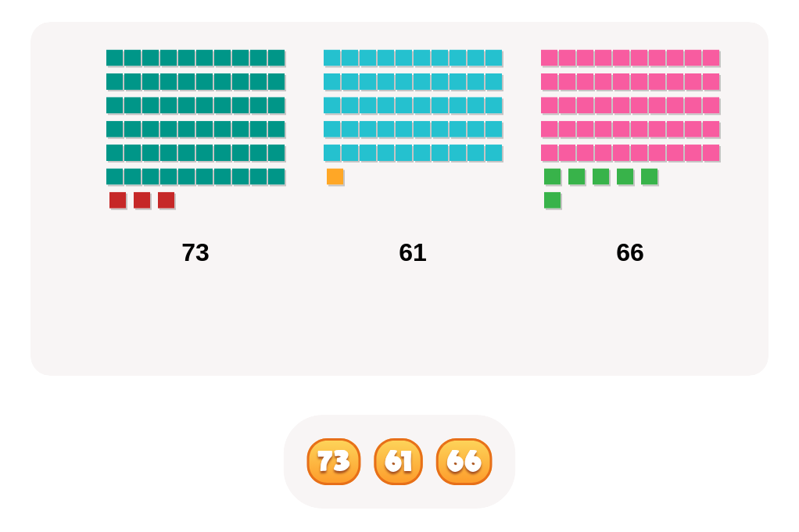Click the first red unit square
This screenshot has width=799, height=532.
point(118,201)
